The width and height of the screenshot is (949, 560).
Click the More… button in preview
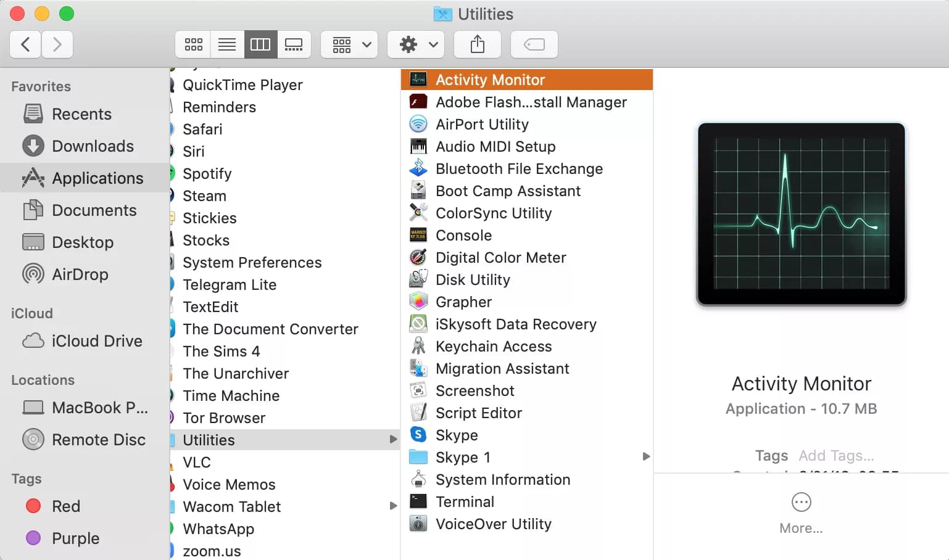(801, 512)
